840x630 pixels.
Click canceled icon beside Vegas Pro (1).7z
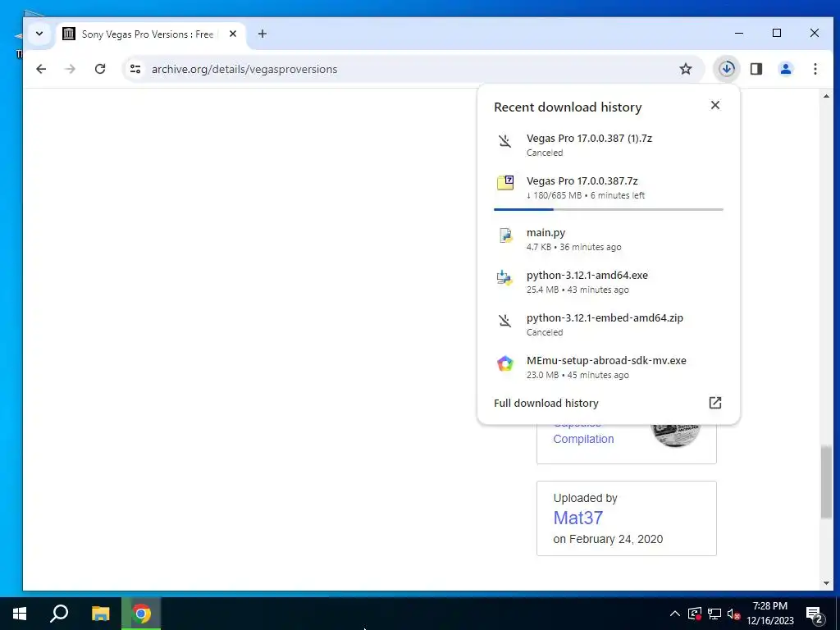[504, 141]
